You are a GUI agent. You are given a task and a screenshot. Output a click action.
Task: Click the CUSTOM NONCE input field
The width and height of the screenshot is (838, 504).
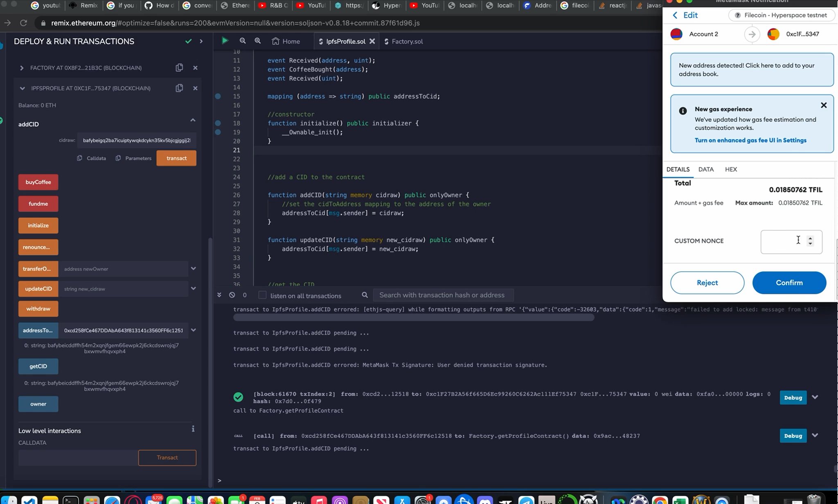click(791, 242)
